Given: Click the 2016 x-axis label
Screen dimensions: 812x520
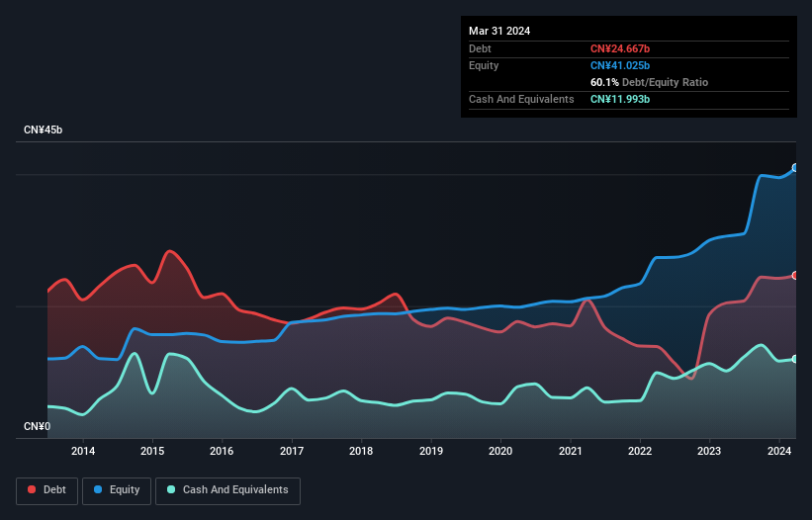Looking at the screenshot, I should [x=222, y=451].
